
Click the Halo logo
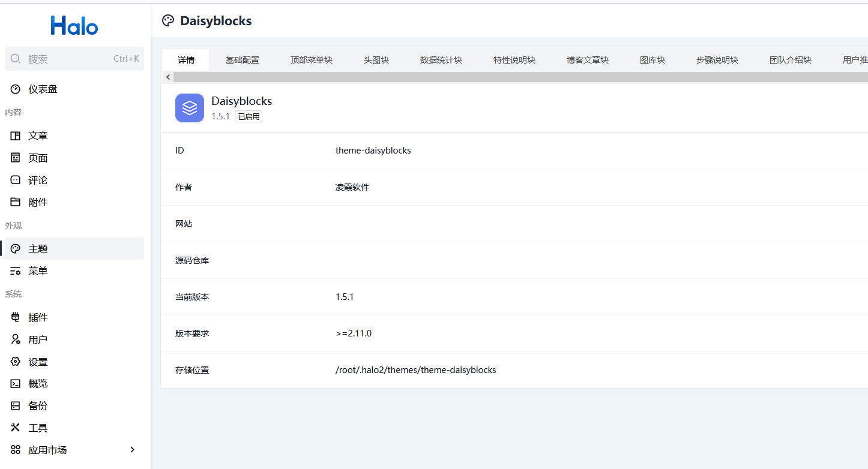[x=74, y=25]
